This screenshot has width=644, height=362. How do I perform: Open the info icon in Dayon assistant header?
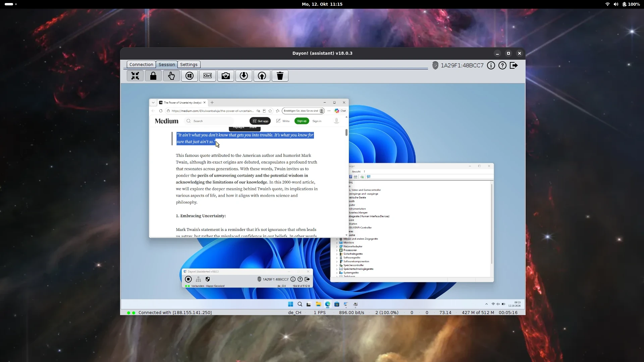point(491,65)
